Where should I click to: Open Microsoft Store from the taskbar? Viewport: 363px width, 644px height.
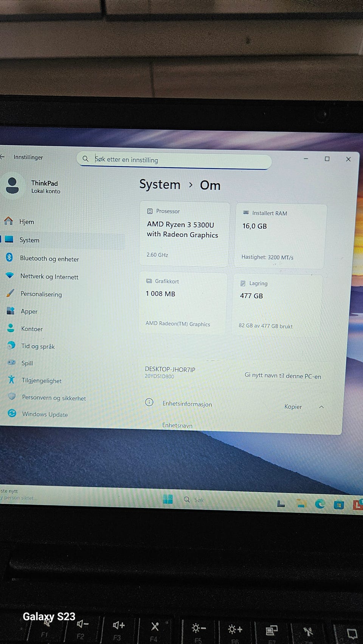339,504
